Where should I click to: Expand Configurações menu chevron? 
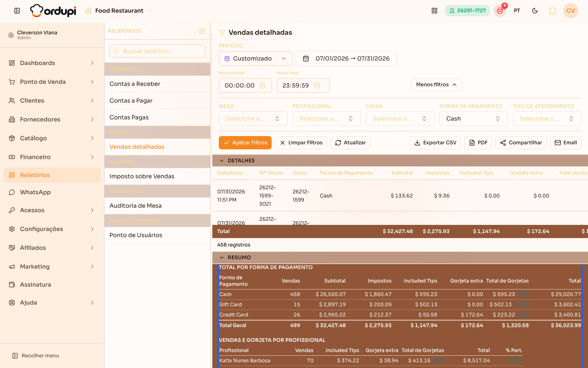pos(92,229)
